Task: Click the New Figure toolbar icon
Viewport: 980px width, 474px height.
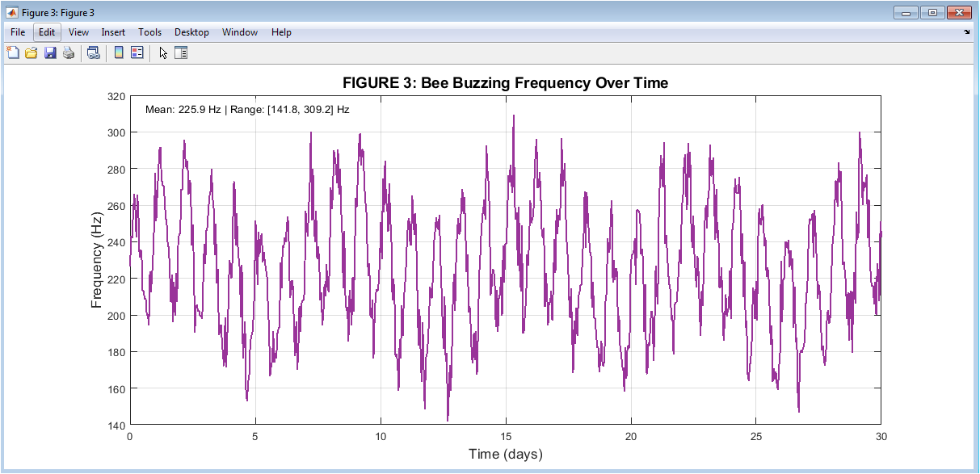Action: pyautogui.click(x=13, y=53)
